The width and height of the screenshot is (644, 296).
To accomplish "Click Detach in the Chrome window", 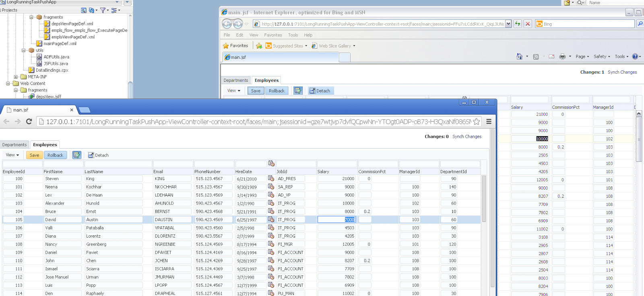I will pos(98,155).
